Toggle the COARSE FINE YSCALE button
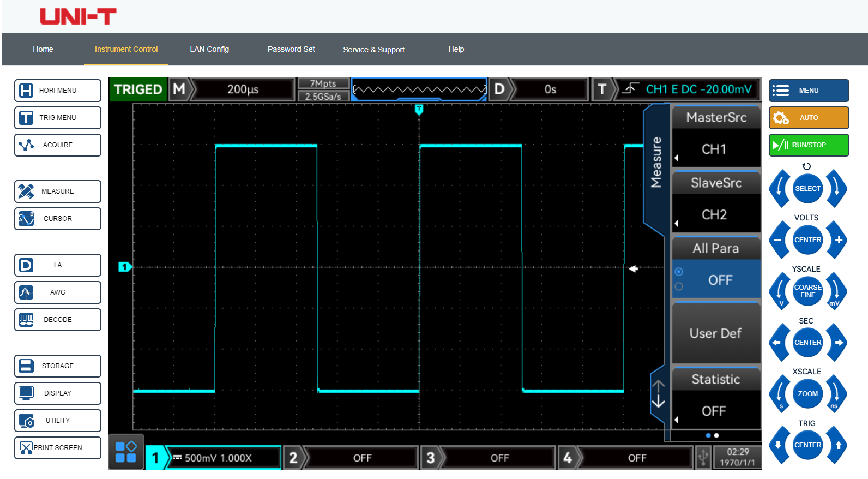Screen dimensions: 868x479 tap(807, 291)
